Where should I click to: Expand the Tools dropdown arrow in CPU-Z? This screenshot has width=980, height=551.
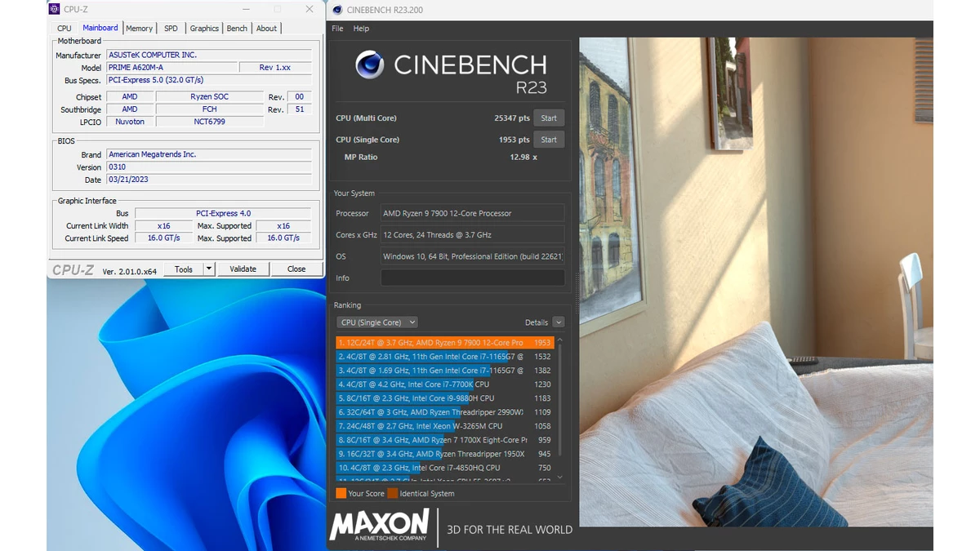(209, 269)
